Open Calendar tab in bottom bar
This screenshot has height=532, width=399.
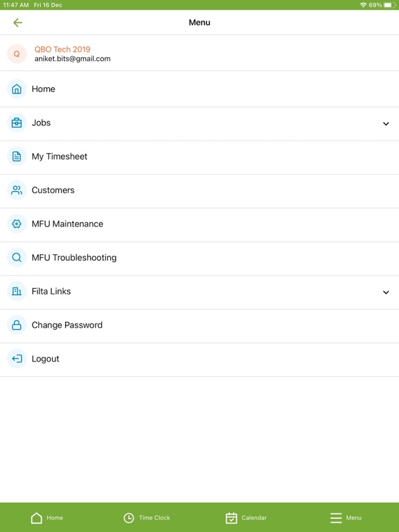click(x=246, y=517)
